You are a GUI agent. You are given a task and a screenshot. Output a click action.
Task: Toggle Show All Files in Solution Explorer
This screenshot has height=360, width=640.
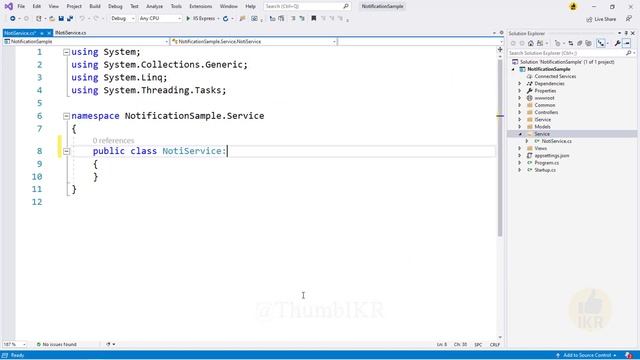tap(589, 43)
